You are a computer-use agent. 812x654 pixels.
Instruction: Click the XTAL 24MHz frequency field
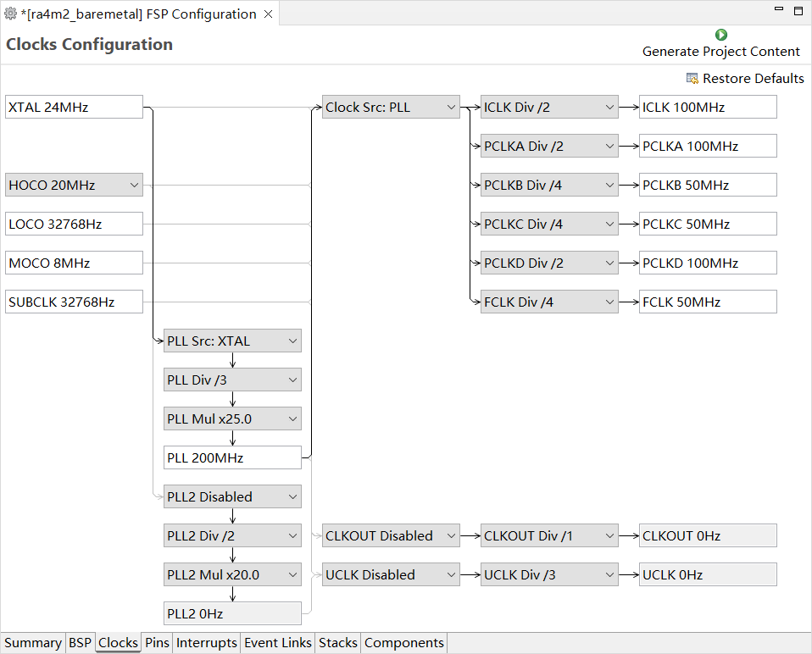click(74, 107)
